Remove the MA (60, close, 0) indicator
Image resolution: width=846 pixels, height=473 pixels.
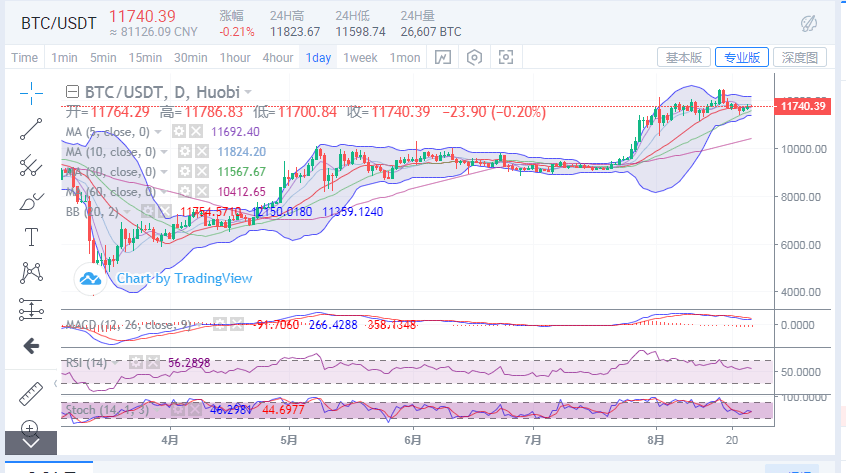tap(202, 191)
